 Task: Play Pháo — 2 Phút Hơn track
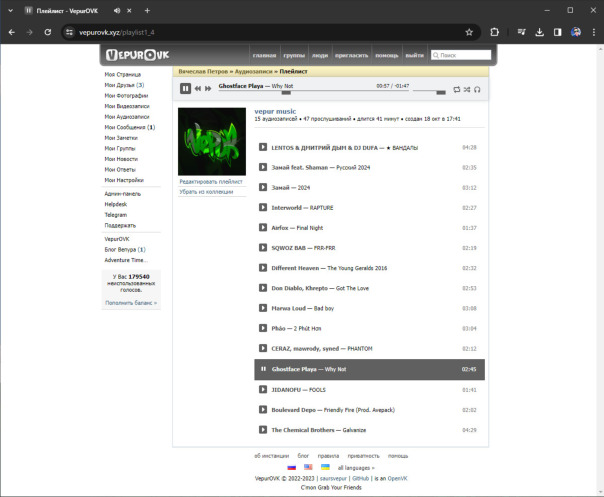tap(263, 328)
